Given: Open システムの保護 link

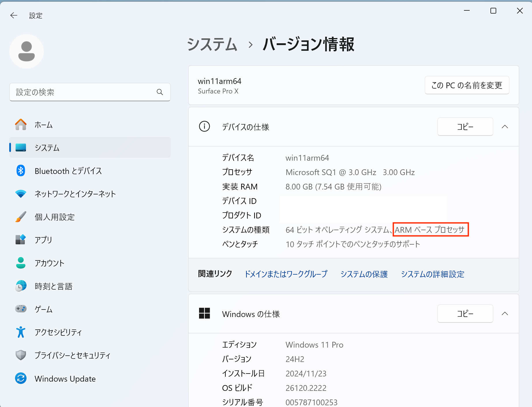Looking at the screenshot, I should [364, 274].
